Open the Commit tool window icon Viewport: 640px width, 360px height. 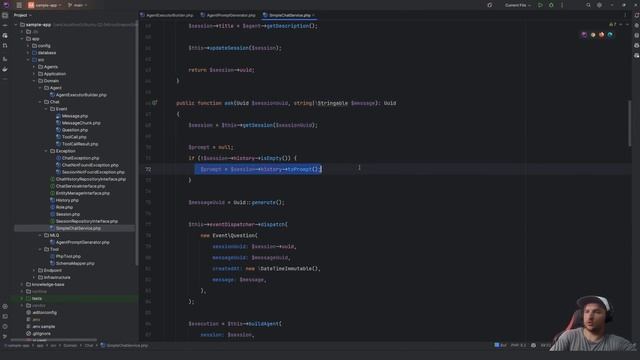pyautogui.click(x=5, y=25)
